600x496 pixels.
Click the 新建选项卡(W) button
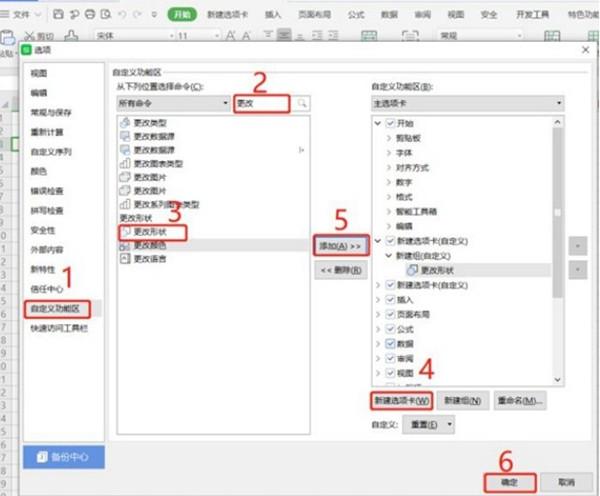coord(401,400)
